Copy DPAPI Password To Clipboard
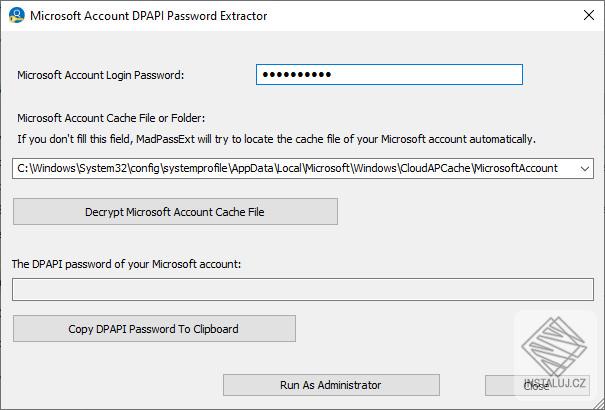 tap(154, 329)
